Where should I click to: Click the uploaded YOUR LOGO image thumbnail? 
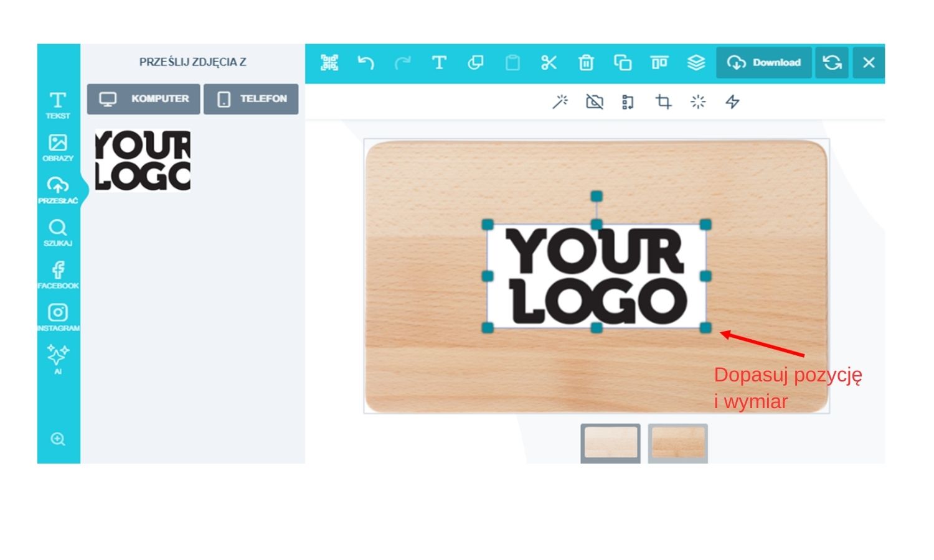coord(143,160)
